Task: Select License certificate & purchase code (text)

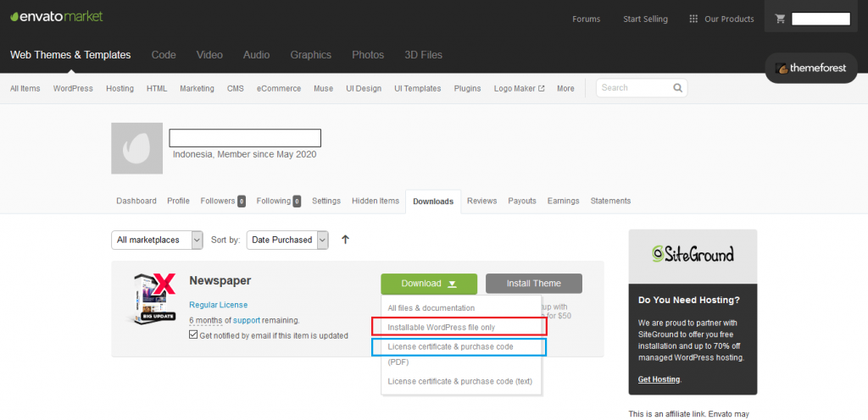Action: point(460,381)
